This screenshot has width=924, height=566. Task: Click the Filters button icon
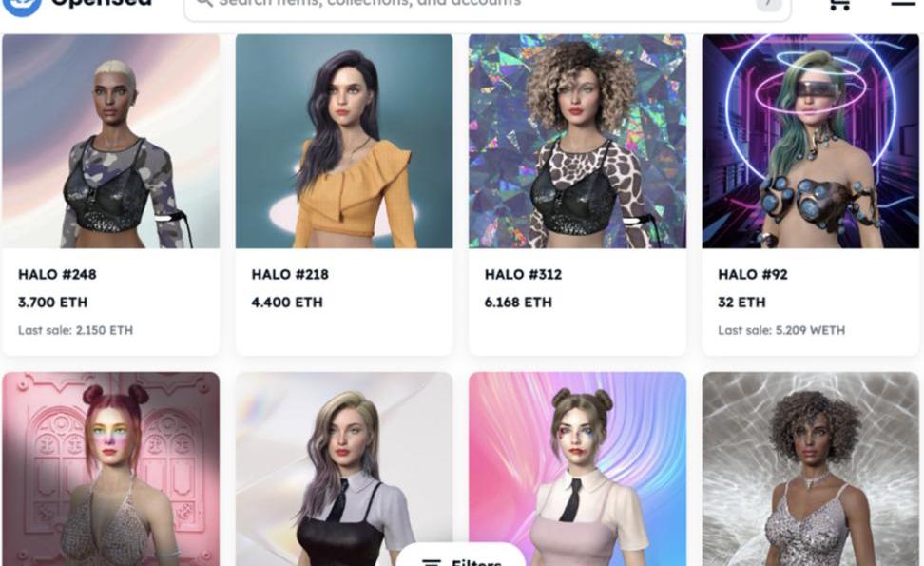[x=432, y=562]
